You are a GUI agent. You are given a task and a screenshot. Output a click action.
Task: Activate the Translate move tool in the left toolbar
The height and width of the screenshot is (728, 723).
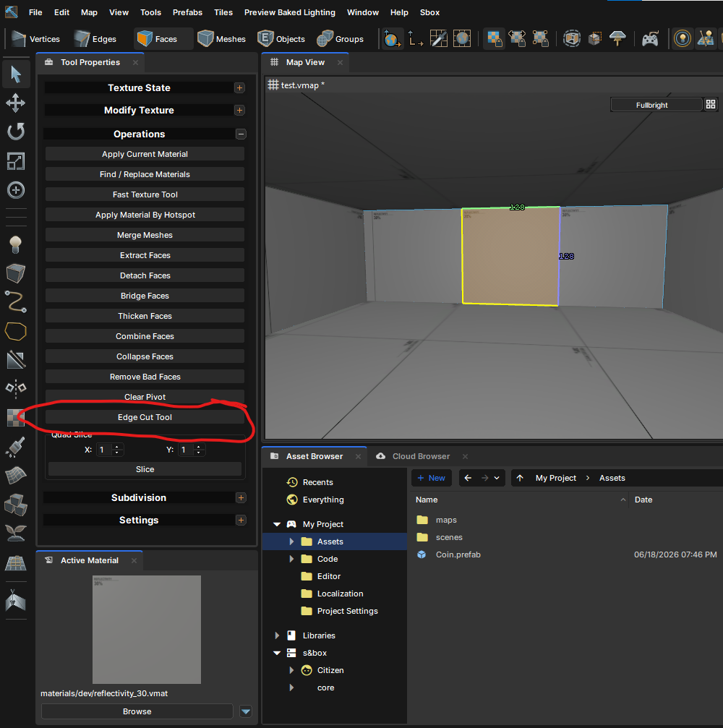coord(16,103)
